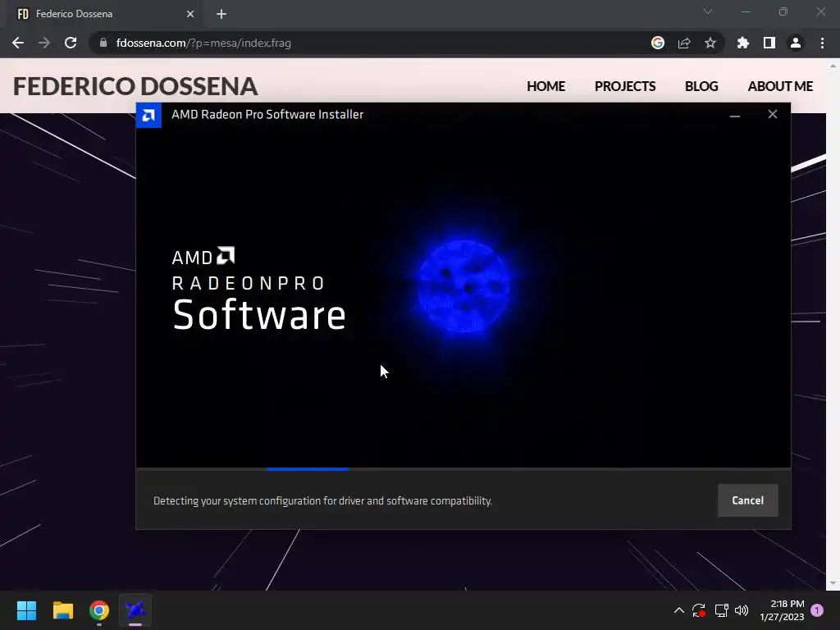Close the AMD Radeon Pro Software Installer

772,114
